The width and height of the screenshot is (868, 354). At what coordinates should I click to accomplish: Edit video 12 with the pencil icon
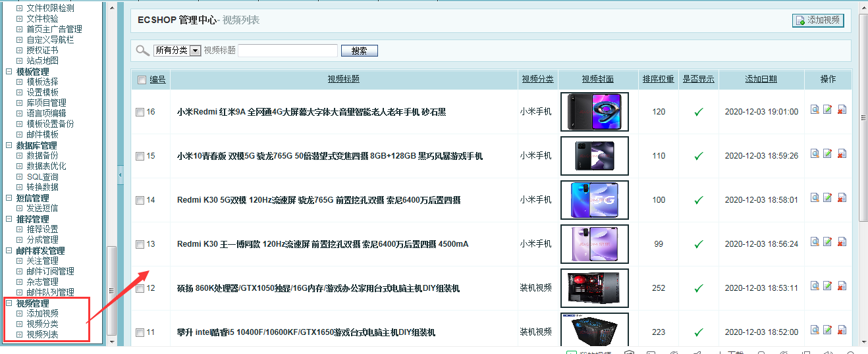pos(828,286)
